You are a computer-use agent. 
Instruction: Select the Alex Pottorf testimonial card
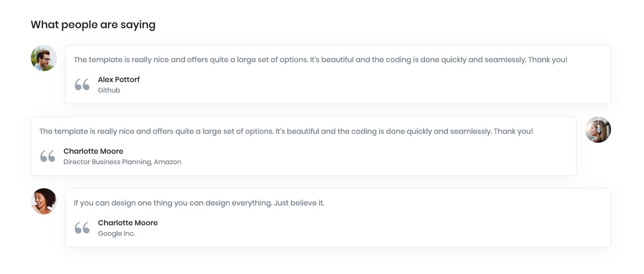(x=338, y=74)
